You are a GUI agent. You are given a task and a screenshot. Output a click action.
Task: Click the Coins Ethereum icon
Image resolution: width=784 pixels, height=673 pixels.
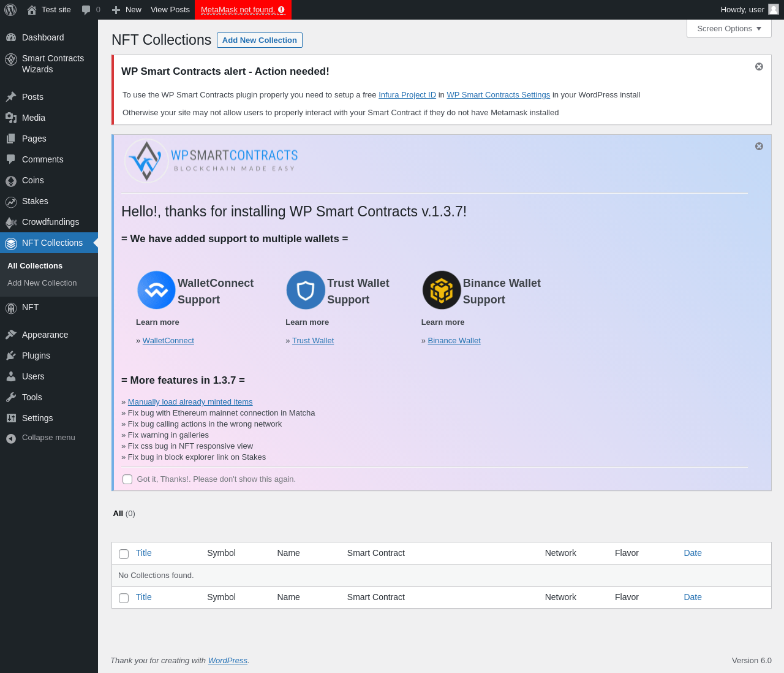pyautogui.click(x=11, y=181)
